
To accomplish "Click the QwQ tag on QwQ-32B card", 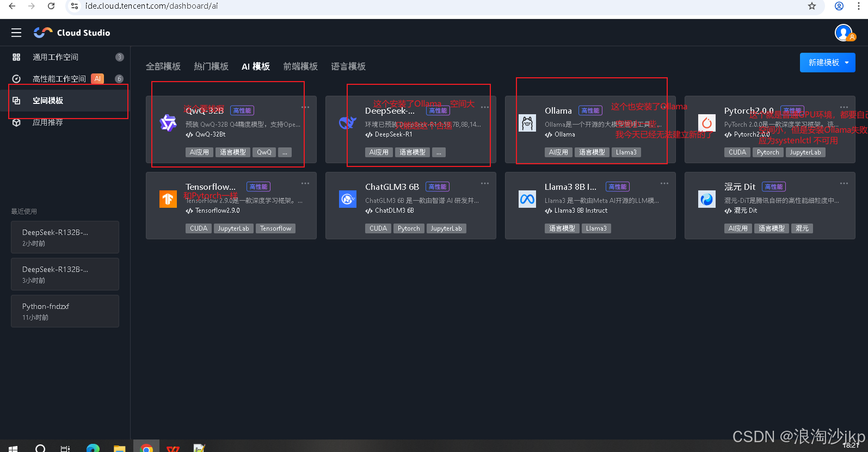I will click(x=264, y=152).
